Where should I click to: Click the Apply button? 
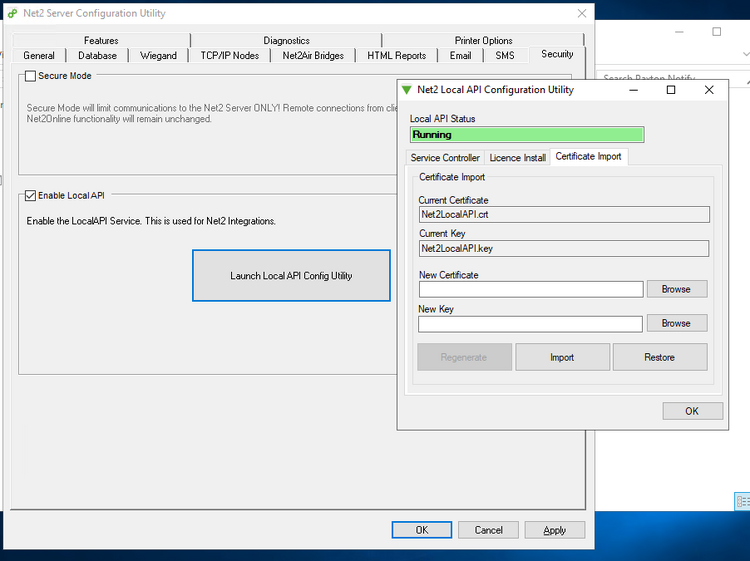555,530
